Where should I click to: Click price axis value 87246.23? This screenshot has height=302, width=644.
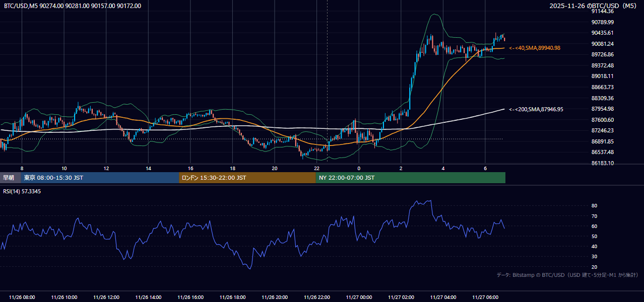tap(603, 130)
